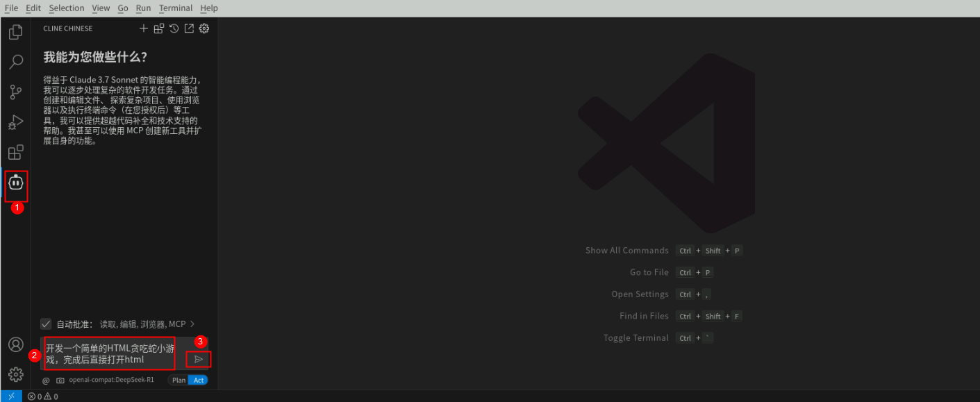Start a new task with the plus icon
The width and height of the screenshot is (980, 402).
pyautogui.click(x=144, y=28)
